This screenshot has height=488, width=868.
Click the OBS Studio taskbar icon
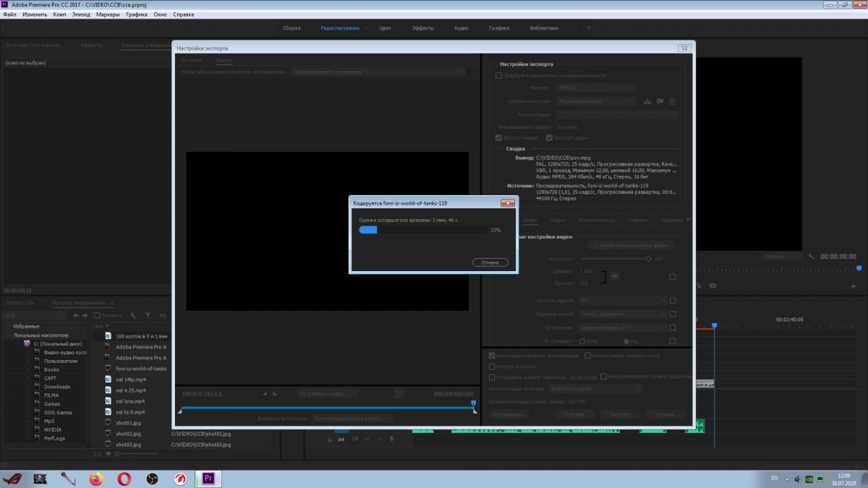pyautogui.click(x=152, y=478)
